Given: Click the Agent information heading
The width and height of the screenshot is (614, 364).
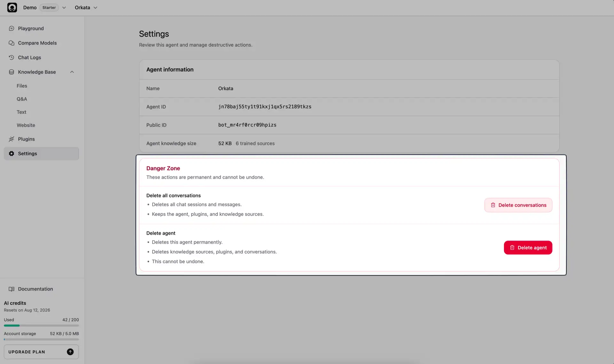Looking at the screenshot, I should point(170,70).
